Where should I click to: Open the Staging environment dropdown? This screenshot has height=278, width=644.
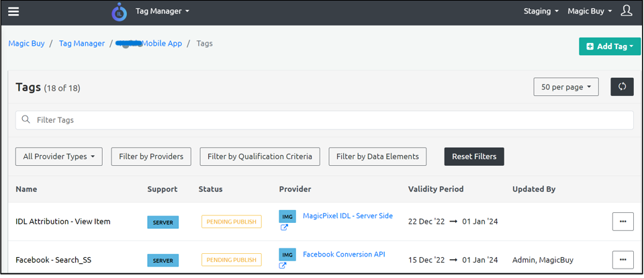coord(541,11)
